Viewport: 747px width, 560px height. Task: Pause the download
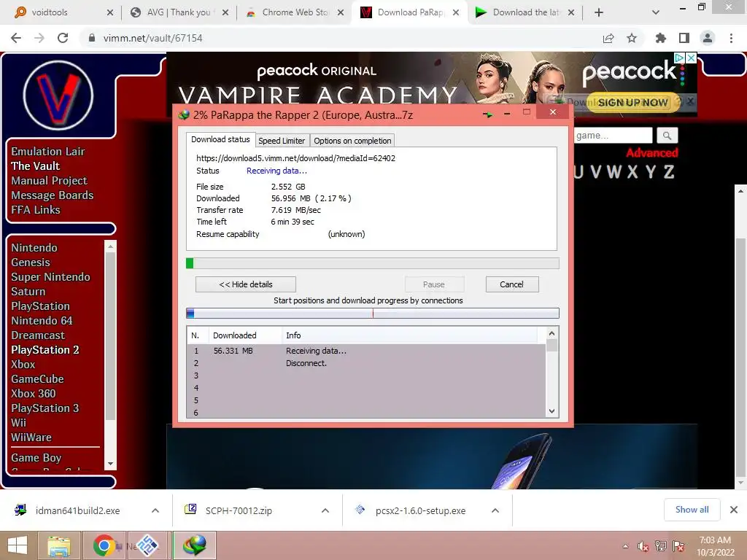coord(434,284)
